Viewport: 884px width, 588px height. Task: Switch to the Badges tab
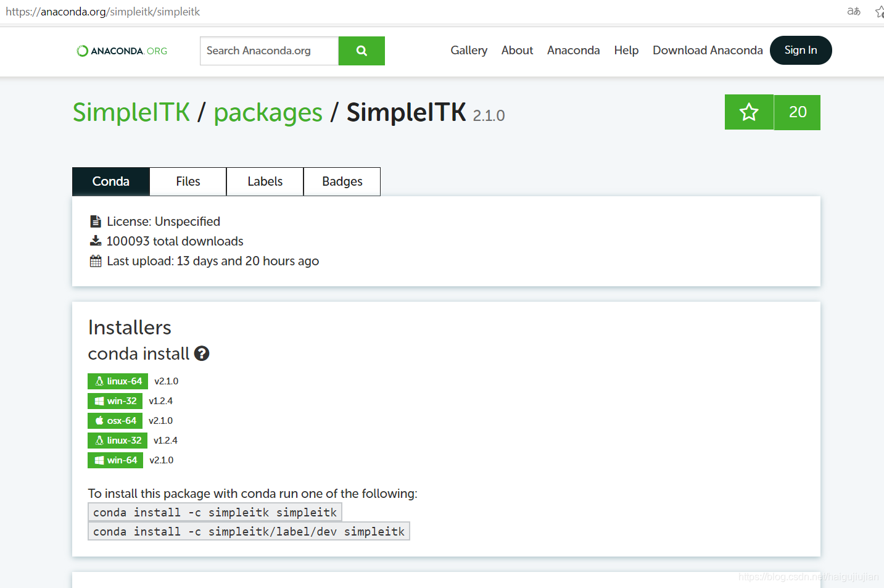(342, 181)
